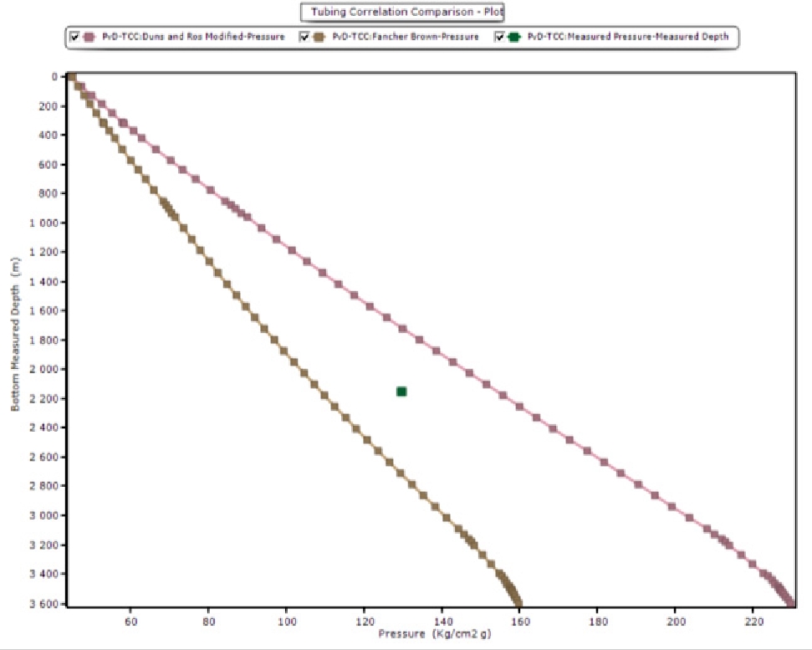The height and width of the screenshot is (650, 812).
Task: Click the Measured Pressure-Measured Depth legend text
Action: coord(627,37)
